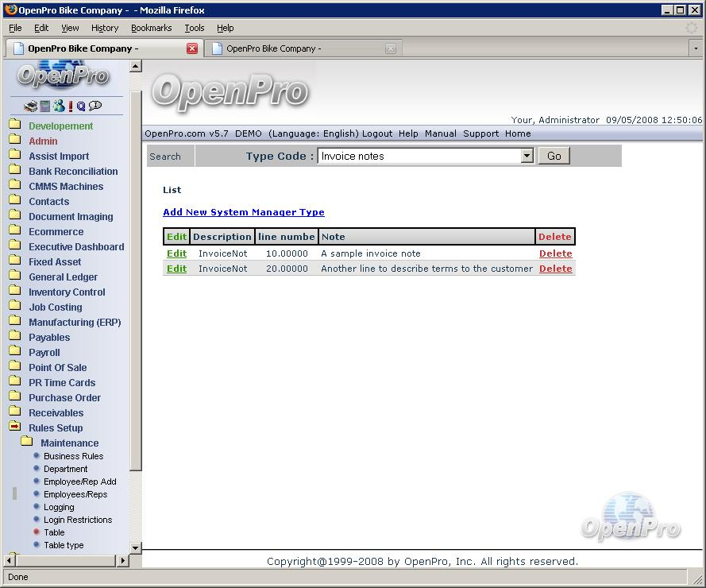Expand the Inventory Control folder
Image resolution: width=706 pixels, height=588 pixels.
14,292
